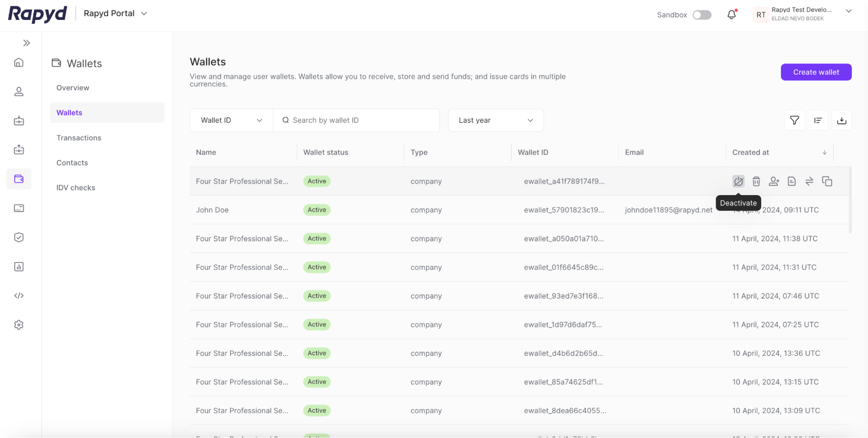Expand the account profile menu chevron
The image size is (868, 438).
[848, 11]
